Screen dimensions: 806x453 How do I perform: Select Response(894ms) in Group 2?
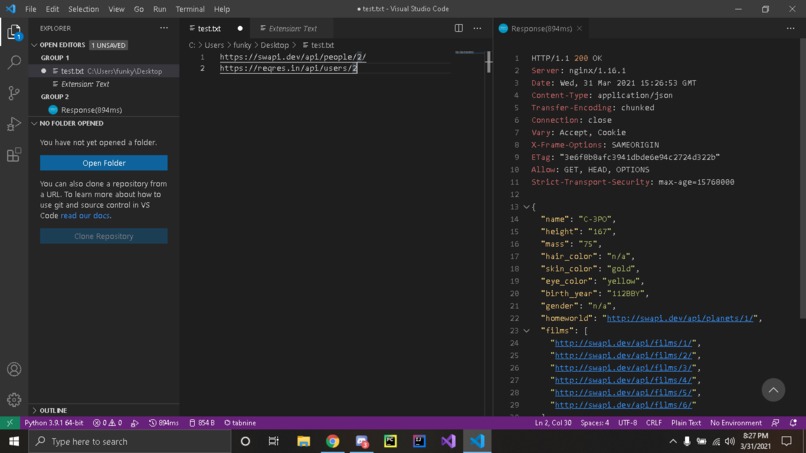coord(104,110)
